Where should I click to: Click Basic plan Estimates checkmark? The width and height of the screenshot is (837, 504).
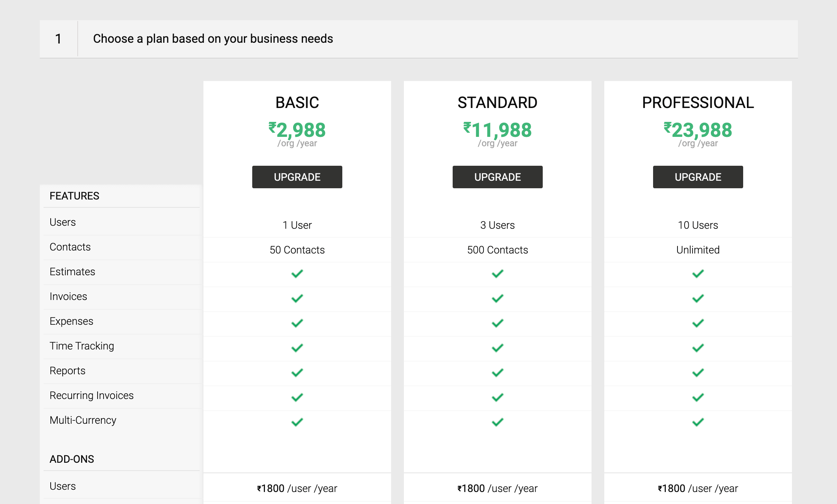pos(297,274)
